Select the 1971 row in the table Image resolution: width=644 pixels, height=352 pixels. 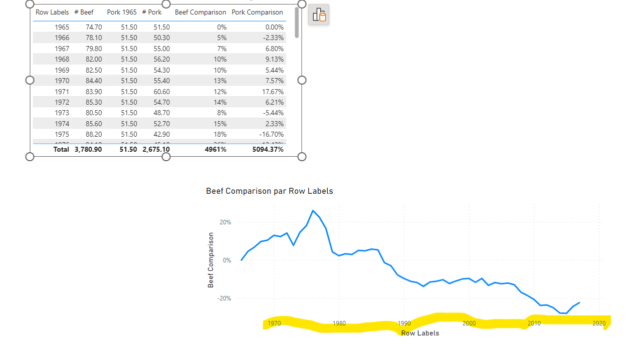(62, 92)
